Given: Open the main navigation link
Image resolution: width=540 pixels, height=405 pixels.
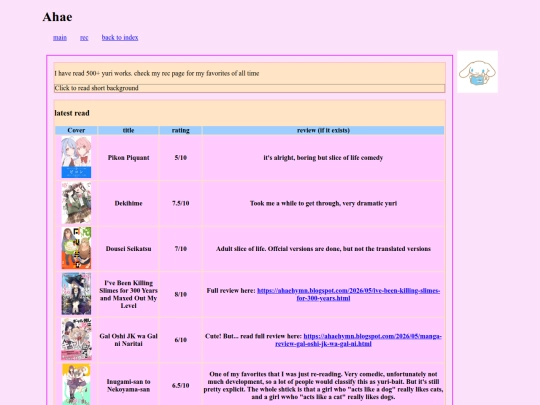Looking at the screenshot, I should pyautogui.click(x=60, y=38).
